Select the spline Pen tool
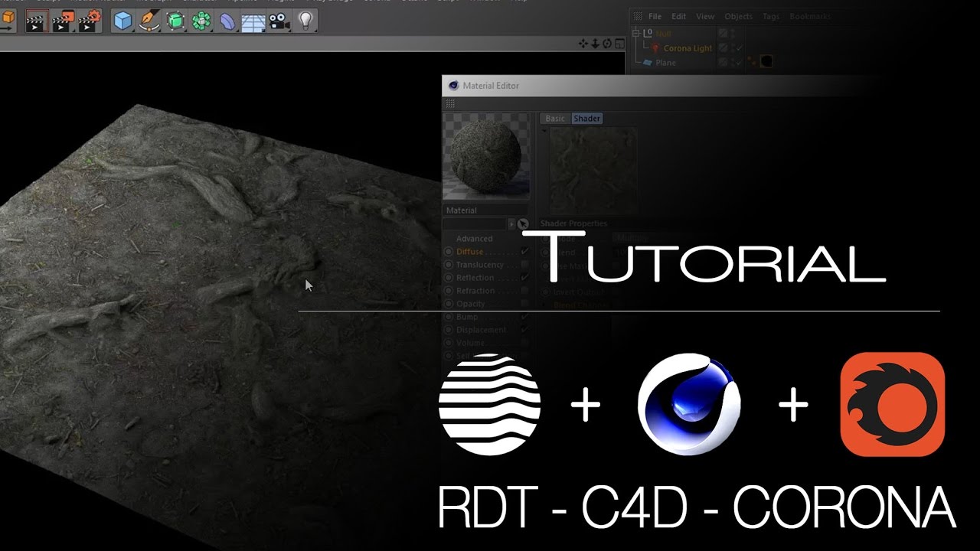The height and width of the screenshot is (551, 980). tap(149, 21)
